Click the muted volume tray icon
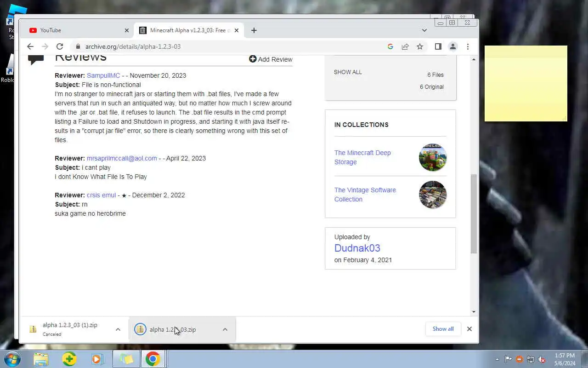 pyautogui.click(x=542, y=359)
